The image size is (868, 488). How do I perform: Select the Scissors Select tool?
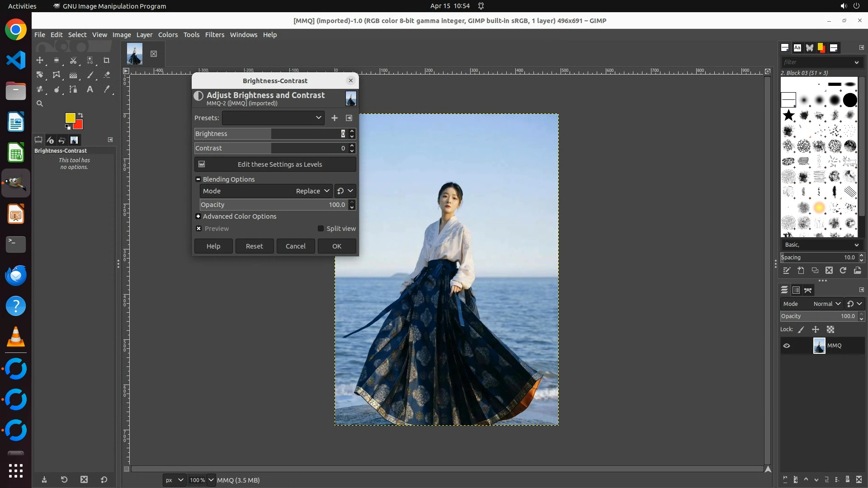pyautogui.click(x=73, y=60)
